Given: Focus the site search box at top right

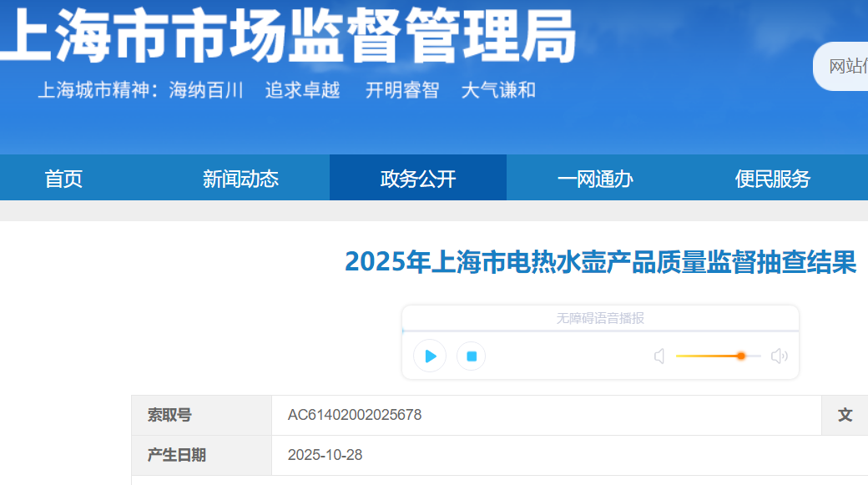Looking at the screenshot, I should tap(845, 67).
